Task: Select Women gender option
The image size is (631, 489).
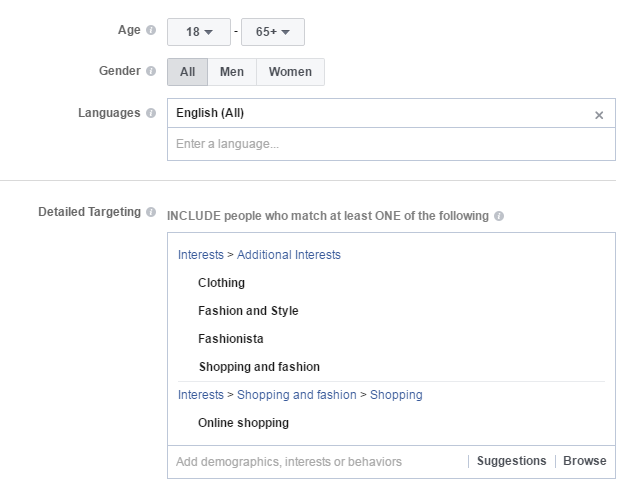Action: [x=290, y=72]
